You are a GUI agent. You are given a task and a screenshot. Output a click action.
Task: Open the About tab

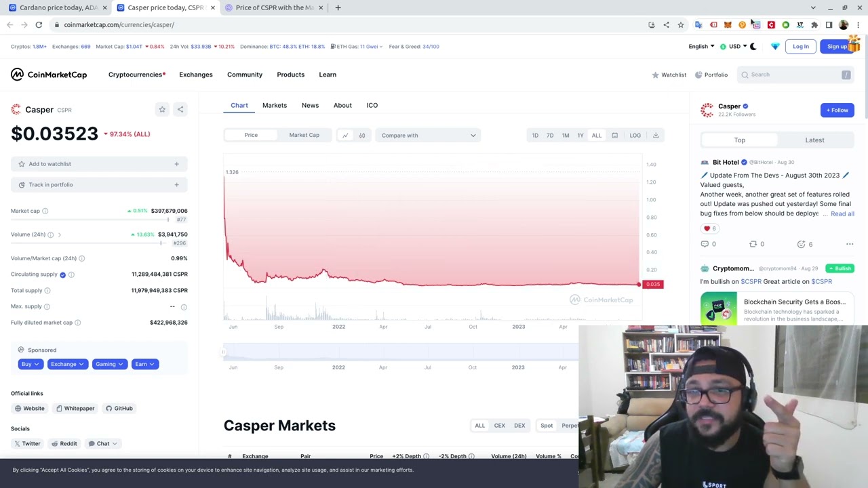342,105
